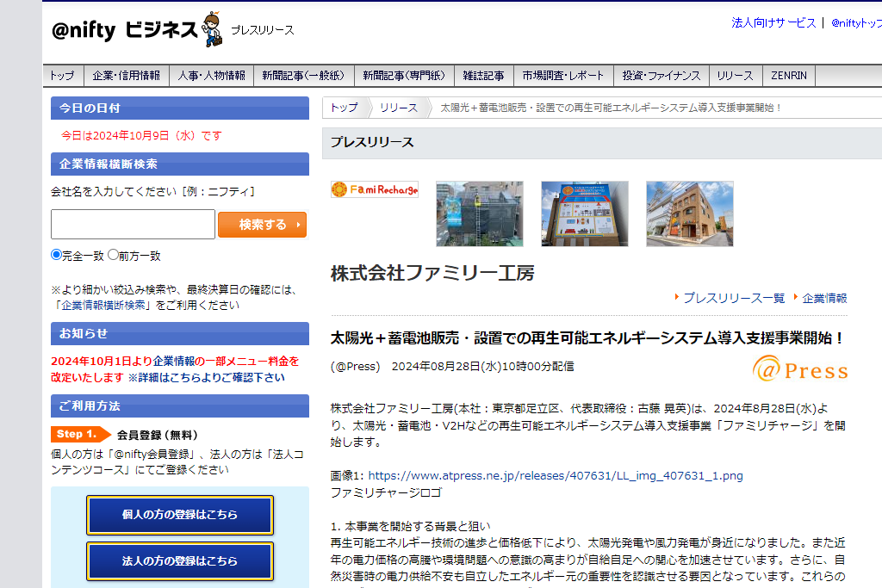Click the 株式会社ファミリー工房 heading
This screenshot has height=588, width=882.
(432, 273)
